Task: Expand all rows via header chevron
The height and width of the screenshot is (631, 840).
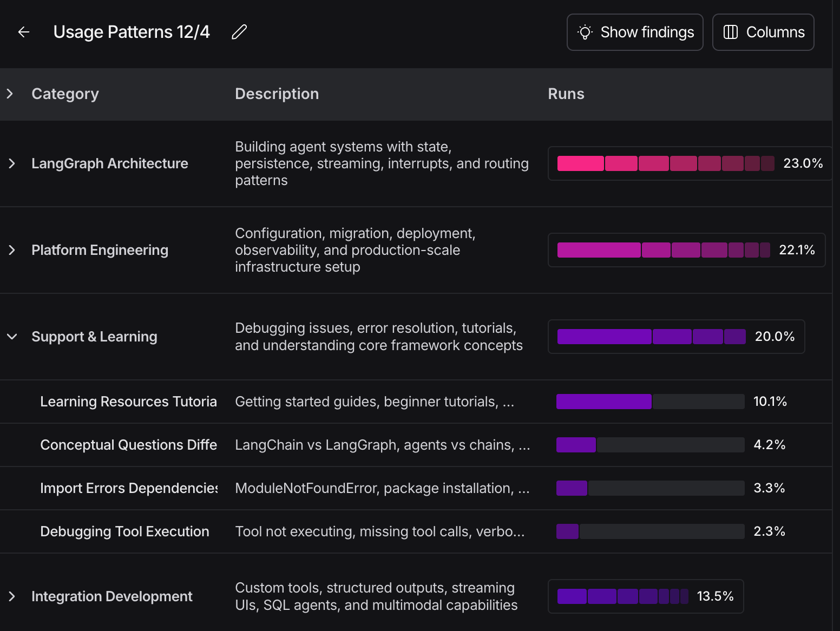Action: point(10,94)
